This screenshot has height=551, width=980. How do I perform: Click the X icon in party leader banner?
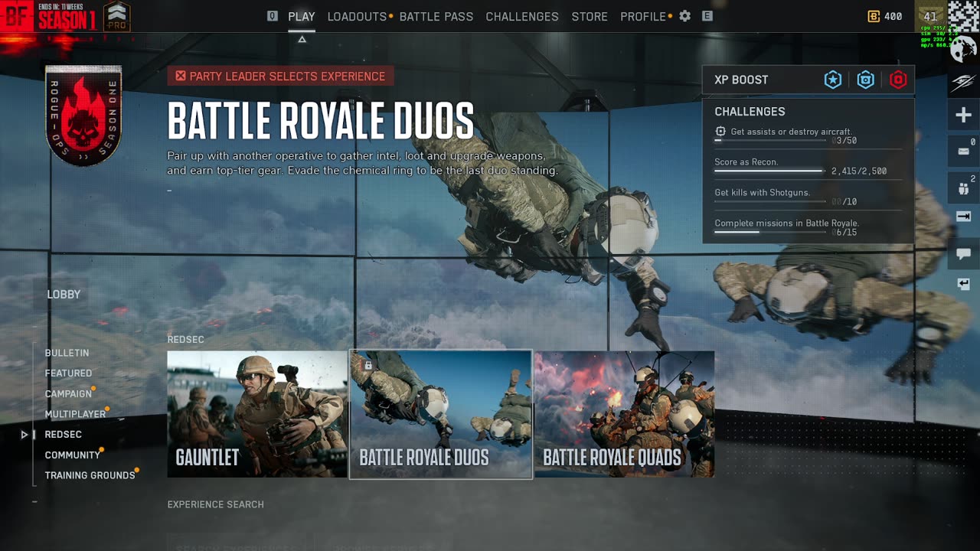pyautogui.click(x=181, y=76)
